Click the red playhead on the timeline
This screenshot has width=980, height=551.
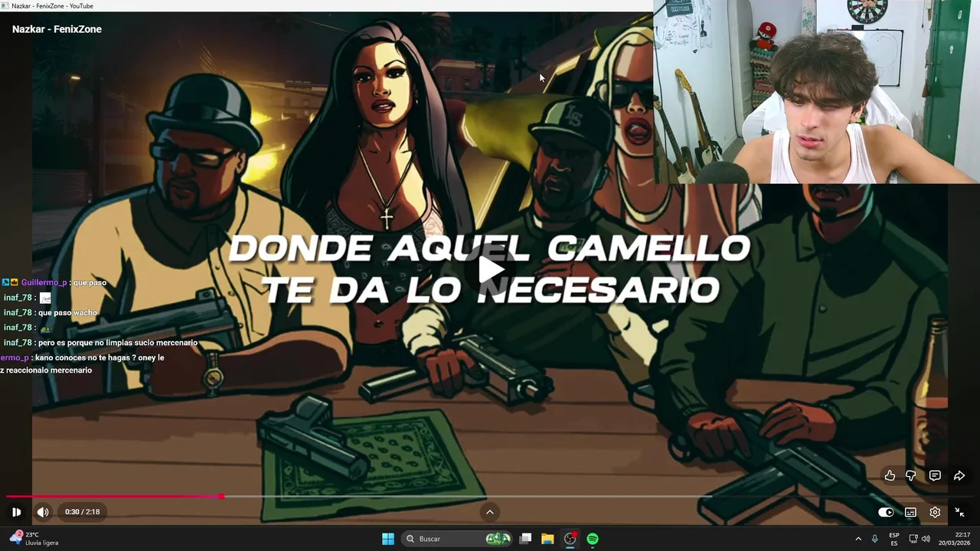pos(221,496)
